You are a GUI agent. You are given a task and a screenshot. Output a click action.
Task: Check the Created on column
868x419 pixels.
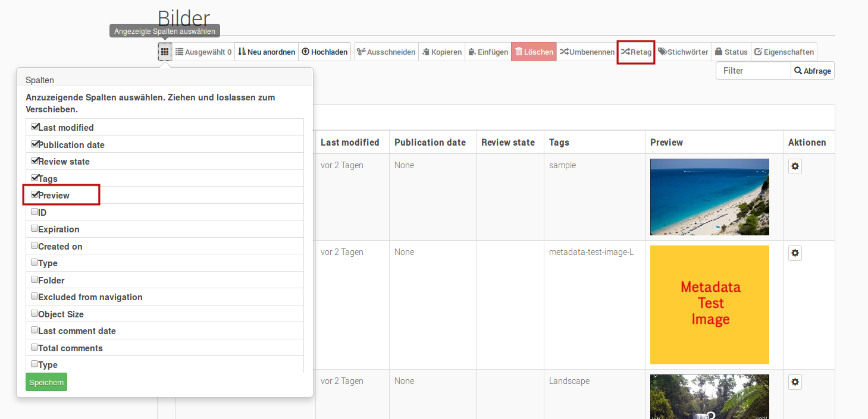tap(35, 245)
